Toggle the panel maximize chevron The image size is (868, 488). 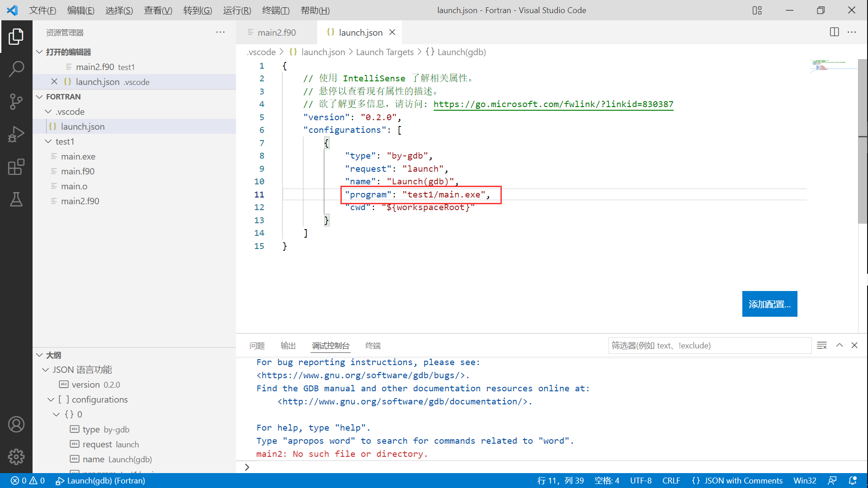tap(840, 345)
